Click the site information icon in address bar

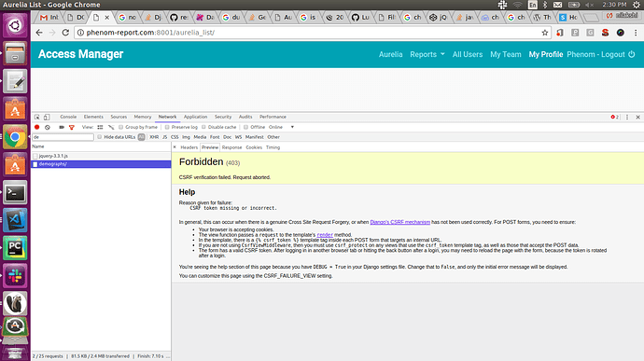coord(80,33)
